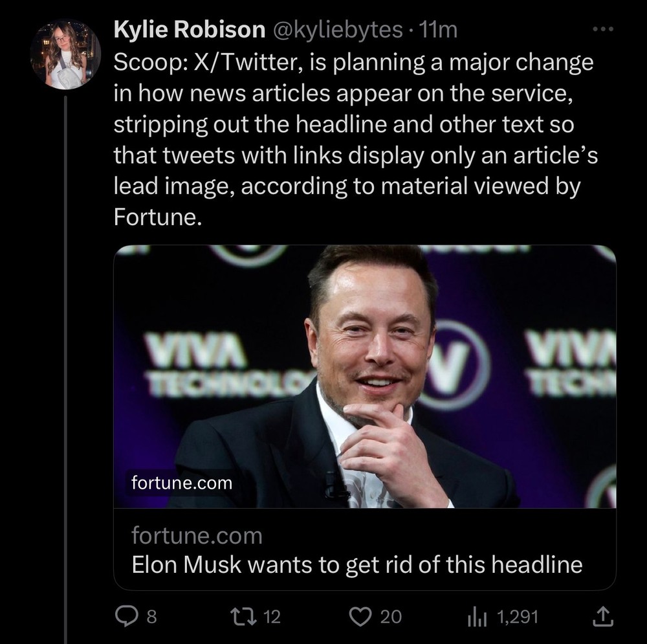Click the share upload arrow icon
Viewport: 647px width, 644px height.
[603, 616]
